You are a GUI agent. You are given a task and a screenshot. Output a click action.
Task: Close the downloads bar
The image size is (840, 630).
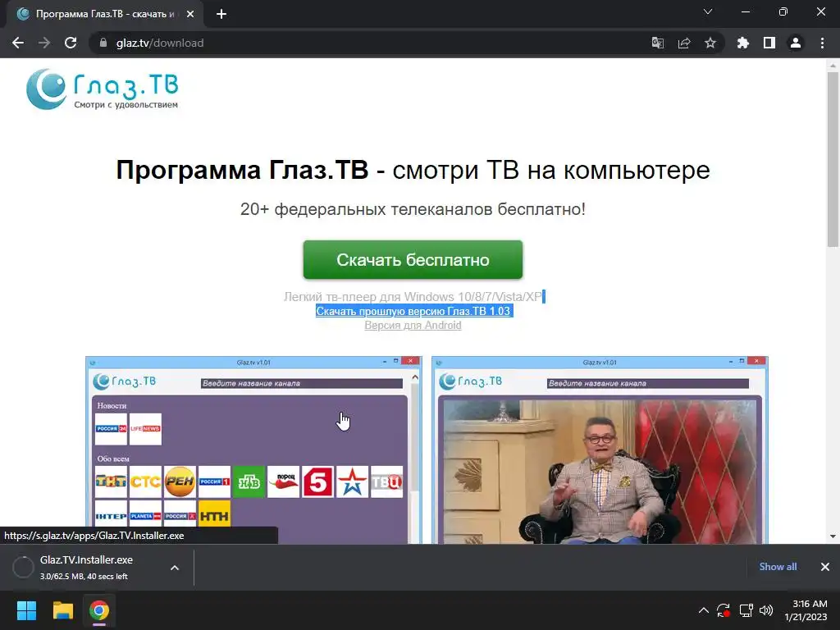point(825,567)
